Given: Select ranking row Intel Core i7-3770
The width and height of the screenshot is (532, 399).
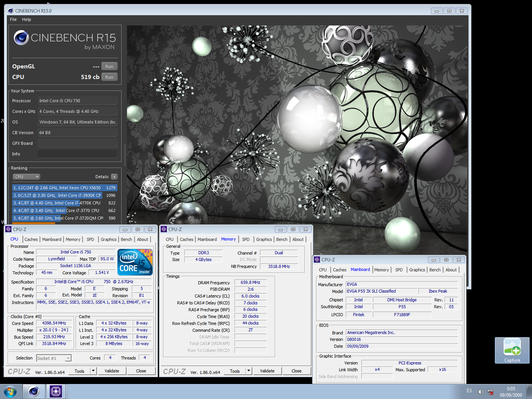Looking at the screenshot, I should click(65, 211).
